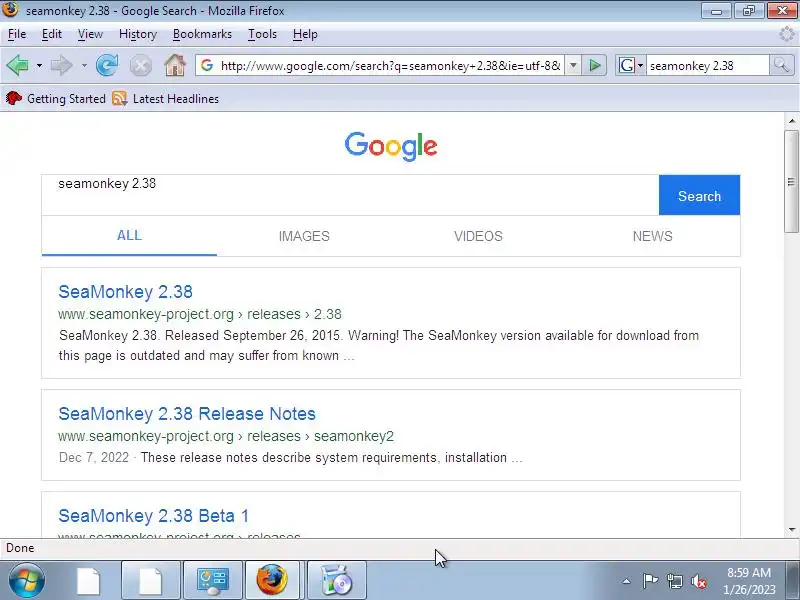The height and width of the screenshot is (600, 800).
Task: Click the Google favicon in the address bar
Action: (207, 65)
